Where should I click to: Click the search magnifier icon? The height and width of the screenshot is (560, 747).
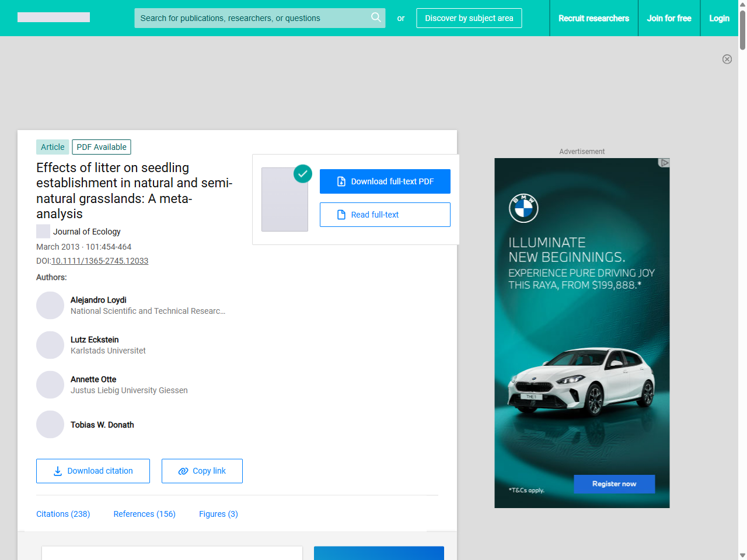click(x=376, y=17)
